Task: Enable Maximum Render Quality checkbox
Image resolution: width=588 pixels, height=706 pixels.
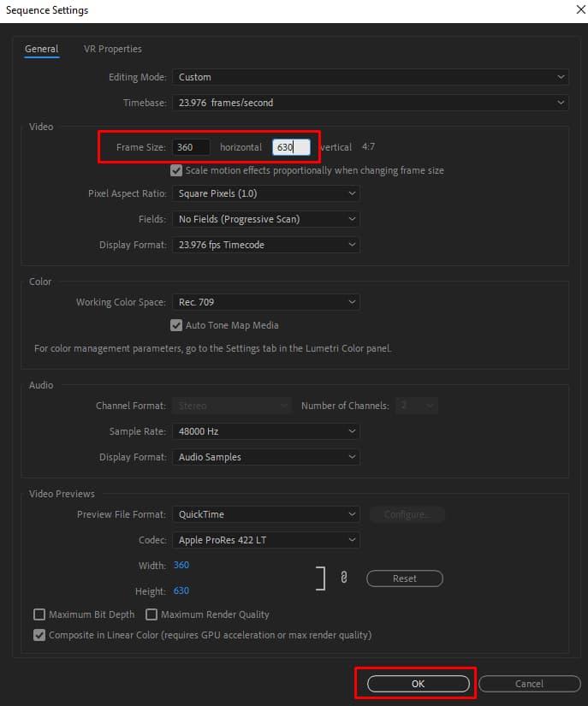Action: coord(151,614)
